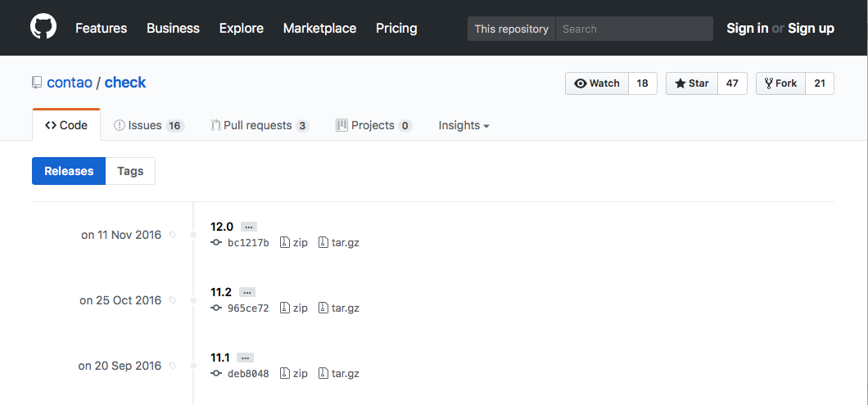Image resolution: width=868 pixels, height=405 pixels.
Task: Open commit 965ce72
Action: [x=248, y=308]
